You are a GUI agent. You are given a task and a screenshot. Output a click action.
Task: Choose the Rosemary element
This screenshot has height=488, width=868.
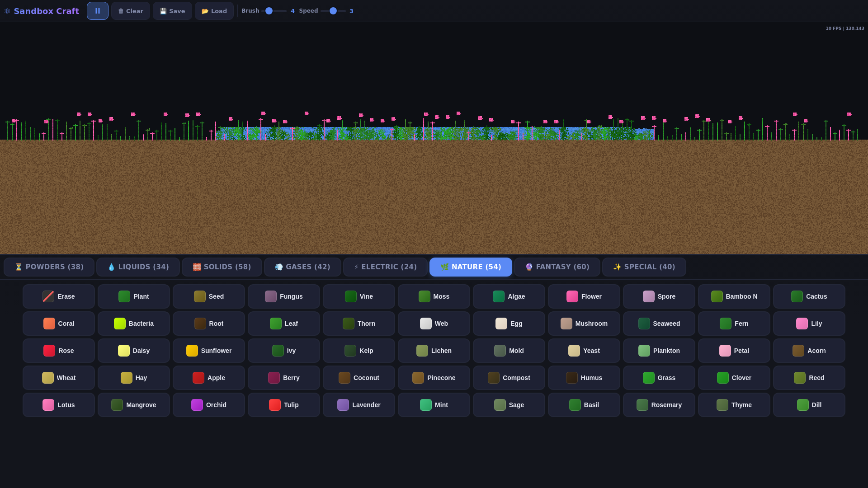coord(659,405)
